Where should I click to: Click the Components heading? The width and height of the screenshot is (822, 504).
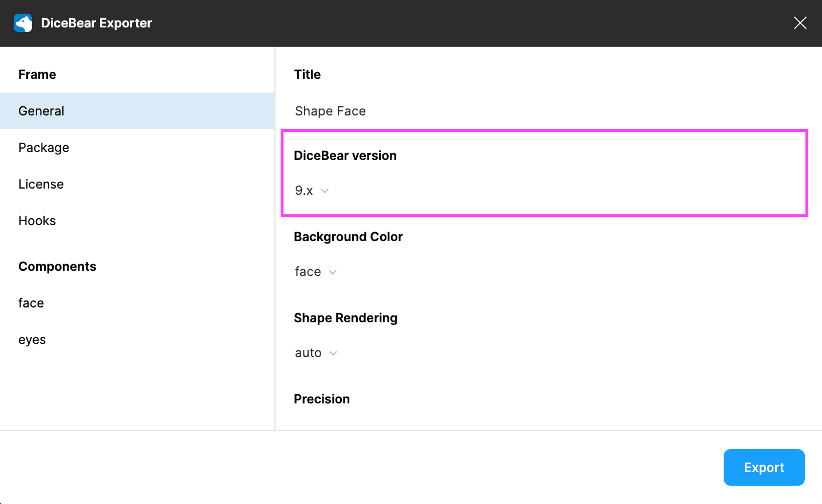57,266
